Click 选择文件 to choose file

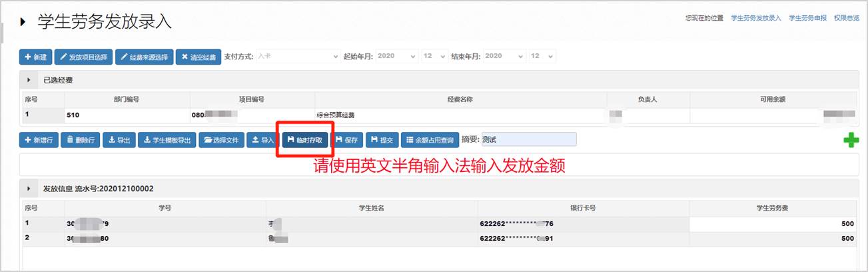click(221, 141)
